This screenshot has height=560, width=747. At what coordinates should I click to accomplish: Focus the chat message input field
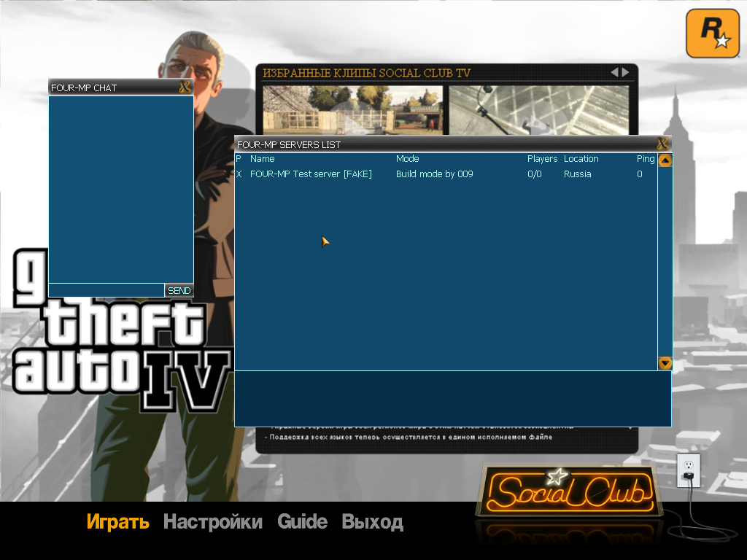pyautogui.click(x=107, y=290)
